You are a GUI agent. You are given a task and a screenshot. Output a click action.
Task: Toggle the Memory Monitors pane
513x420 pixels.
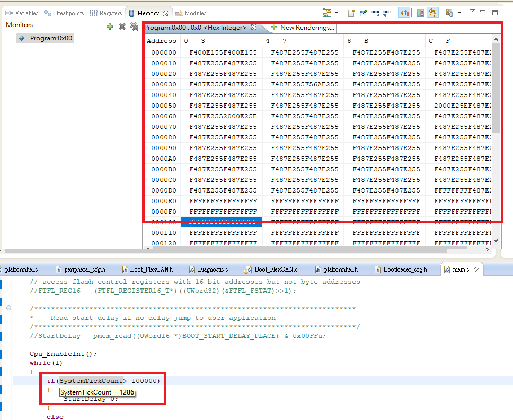404,13
